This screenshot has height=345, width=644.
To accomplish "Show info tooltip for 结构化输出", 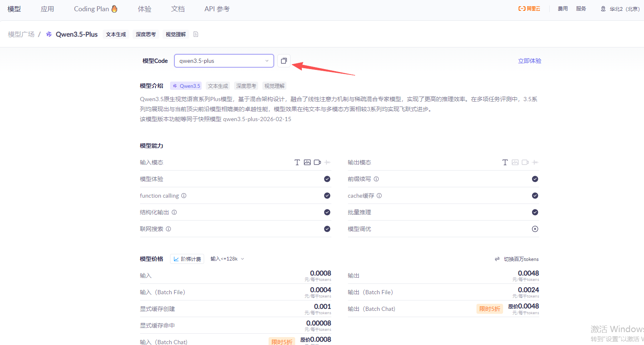I will tap(174, 212).
